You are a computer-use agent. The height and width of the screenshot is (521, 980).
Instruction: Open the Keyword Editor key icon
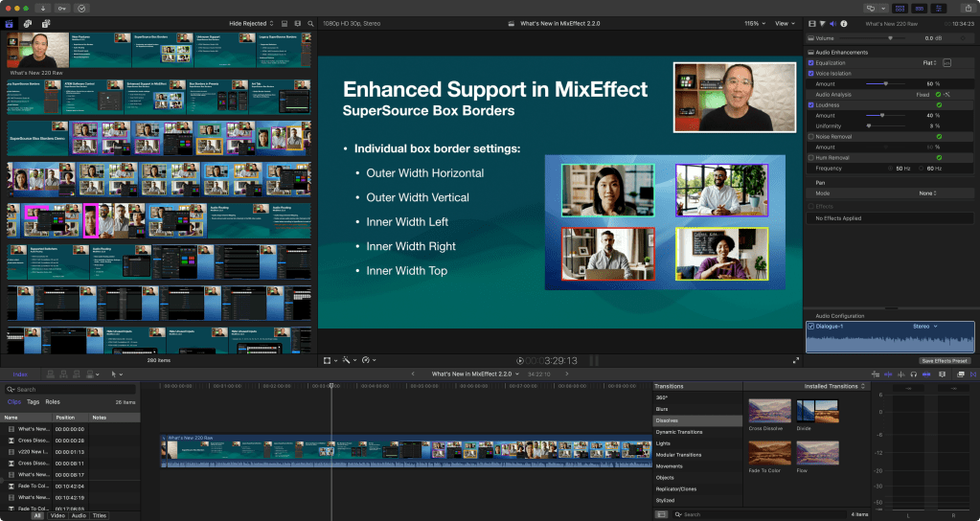click(x=63, y=8)
